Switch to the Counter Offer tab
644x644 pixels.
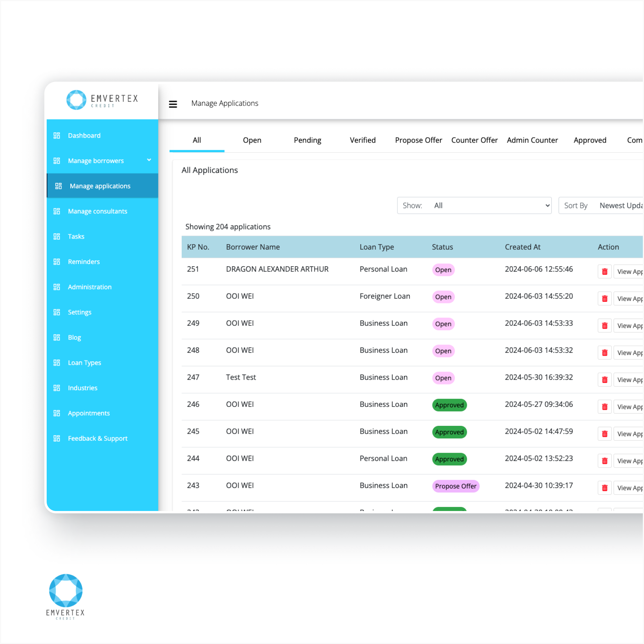[474, 140]
